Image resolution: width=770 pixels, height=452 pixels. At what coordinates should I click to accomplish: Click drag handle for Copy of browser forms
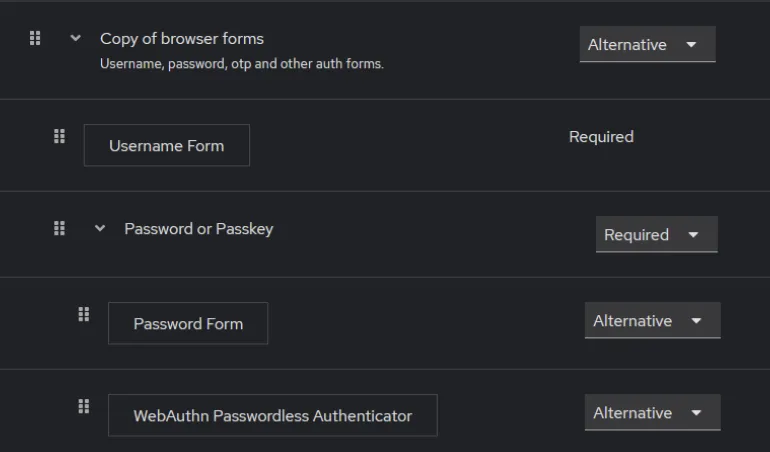coord(35,38)
